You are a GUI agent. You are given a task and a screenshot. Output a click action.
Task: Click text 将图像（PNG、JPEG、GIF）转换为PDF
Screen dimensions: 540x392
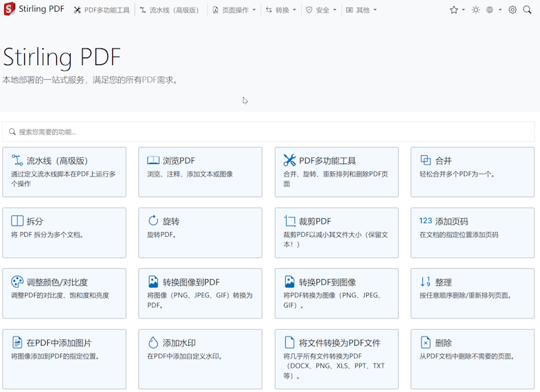200,300
